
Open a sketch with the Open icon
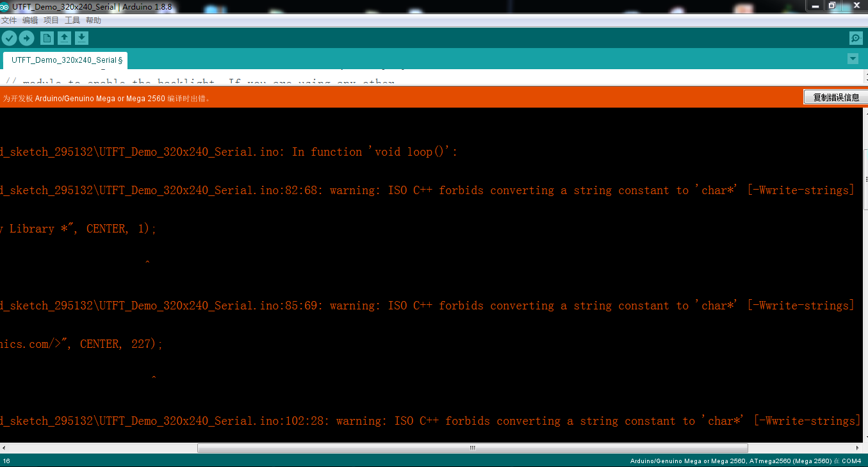click(x=64, y=38)
